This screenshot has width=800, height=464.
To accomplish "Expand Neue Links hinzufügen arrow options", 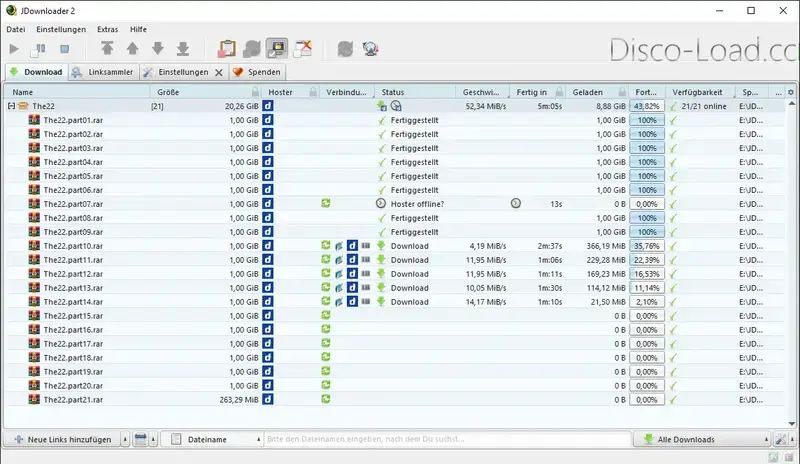I will point(125,439).
